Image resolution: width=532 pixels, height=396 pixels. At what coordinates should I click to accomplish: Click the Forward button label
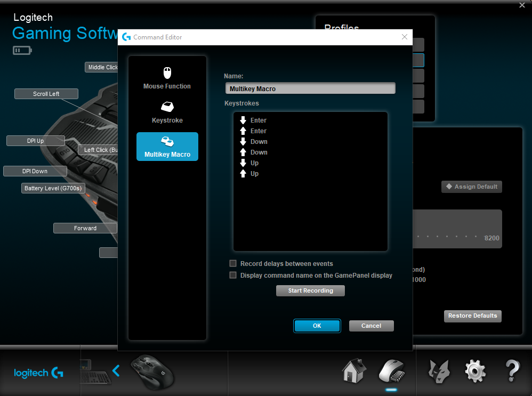click(85, 228)
